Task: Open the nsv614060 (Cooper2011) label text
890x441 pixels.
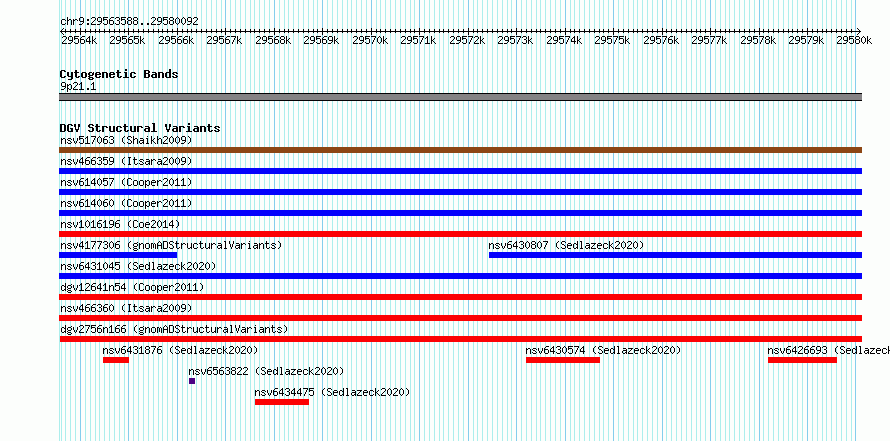Action: point(126,203)
